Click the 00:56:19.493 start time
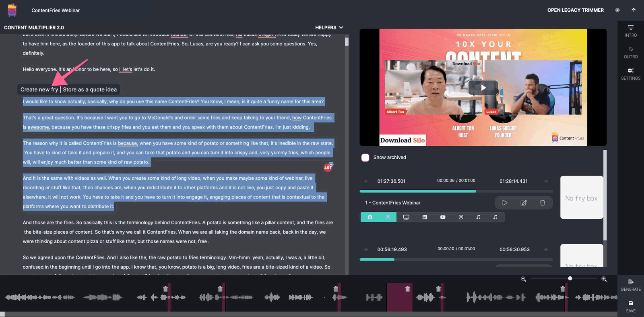 click(x=392, y=249)
